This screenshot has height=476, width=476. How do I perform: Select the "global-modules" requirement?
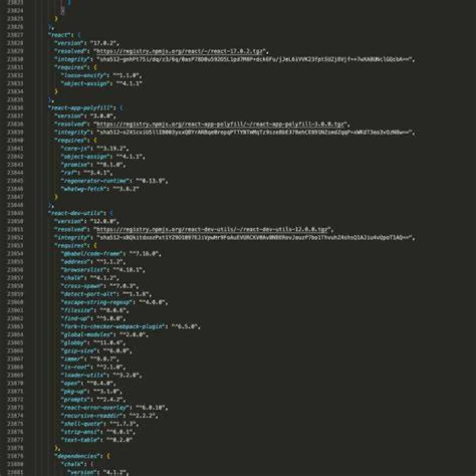click(104, 335)
